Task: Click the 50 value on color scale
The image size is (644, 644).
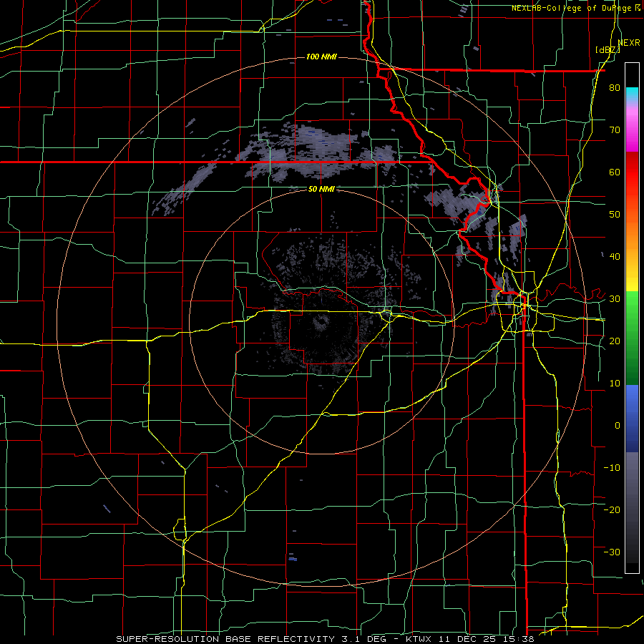Action: click(x=615, y=215)
